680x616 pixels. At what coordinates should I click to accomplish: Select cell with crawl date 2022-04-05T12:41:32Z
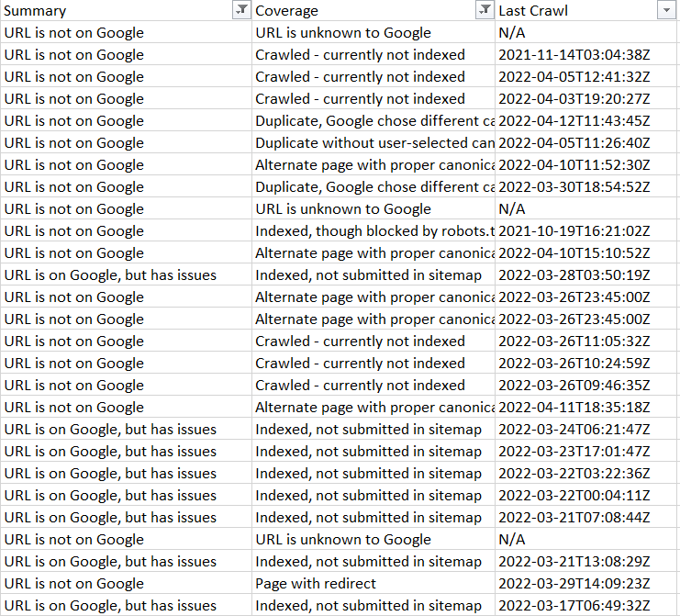point(585,77)
